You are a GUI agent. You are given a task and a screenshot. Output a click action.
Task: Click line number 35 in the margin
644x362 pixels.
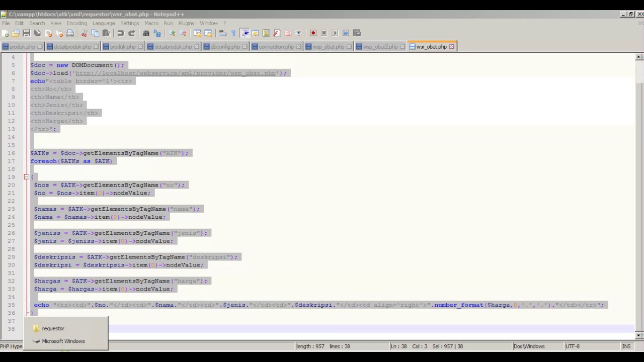11,305
